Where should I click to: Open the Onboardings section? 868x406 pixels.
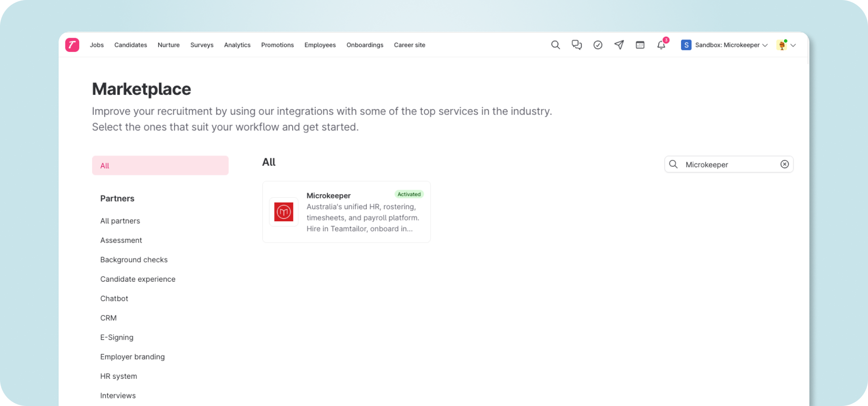[x=365, y=45]
